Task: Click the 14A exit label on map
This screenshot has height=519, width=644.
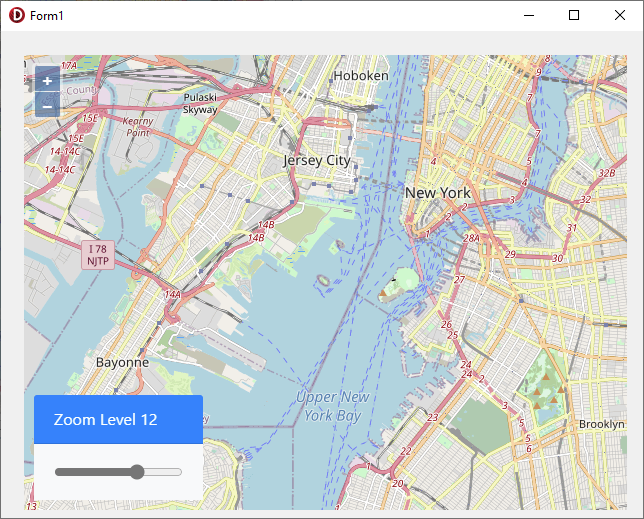Action: [x=172, y=294]
